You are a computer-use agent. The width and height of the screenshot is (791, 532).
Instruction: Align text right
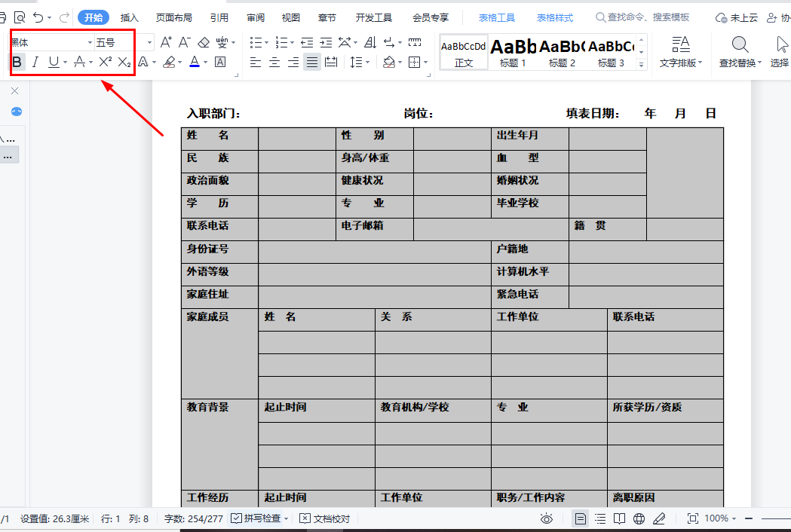(x=293, y=62)
